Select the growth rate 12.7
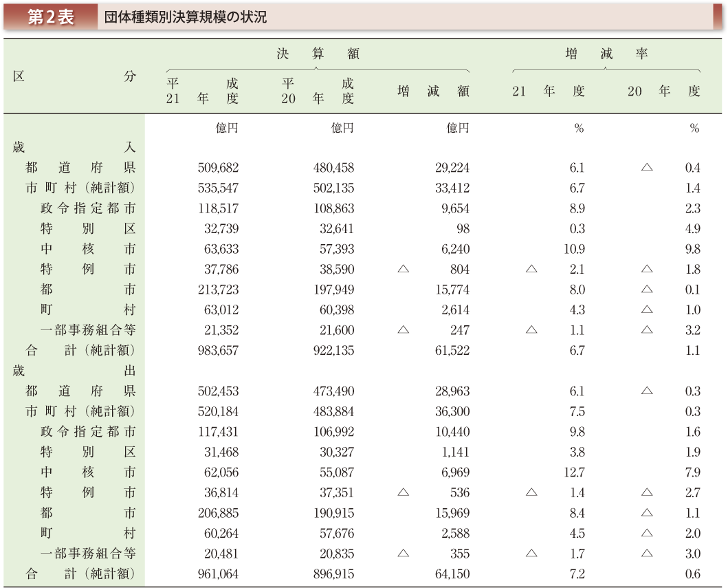This screenshot has height=588, width=728. pyautogui.click(x=574, y=472)
